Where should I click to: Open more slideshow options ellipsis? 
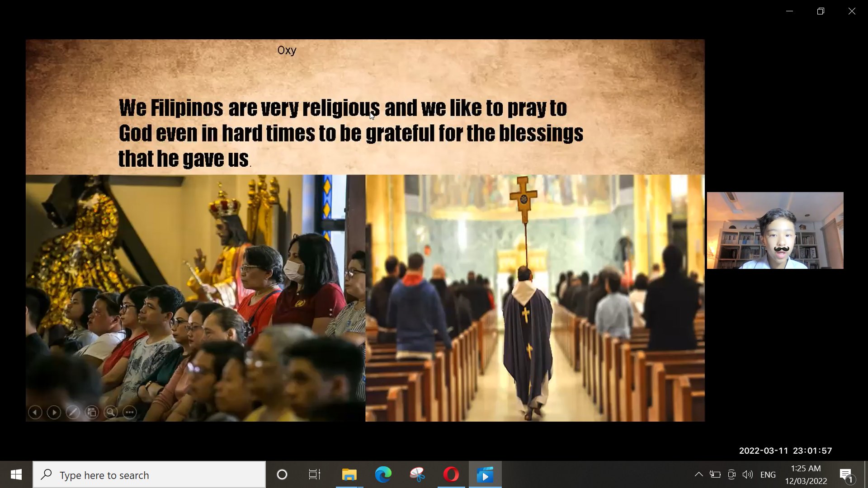pos(130,412)
